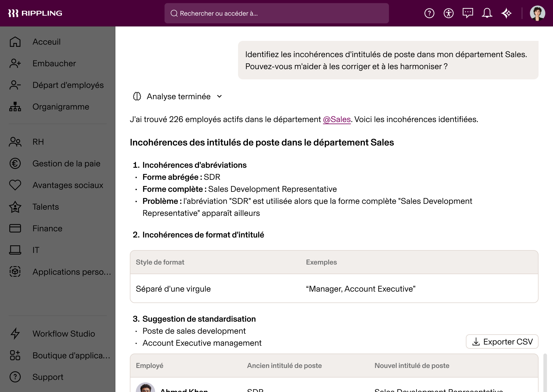Open the AI sparkle assistant icon
Screen dimensions: 553x392
506,13
